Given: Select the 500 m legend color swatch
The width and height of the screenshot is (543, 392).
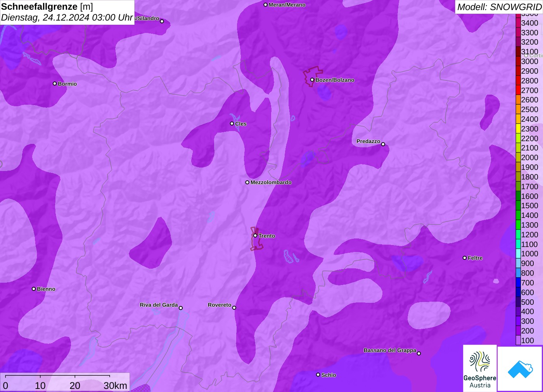Looking at the screenshot, I should click(518, 302).
